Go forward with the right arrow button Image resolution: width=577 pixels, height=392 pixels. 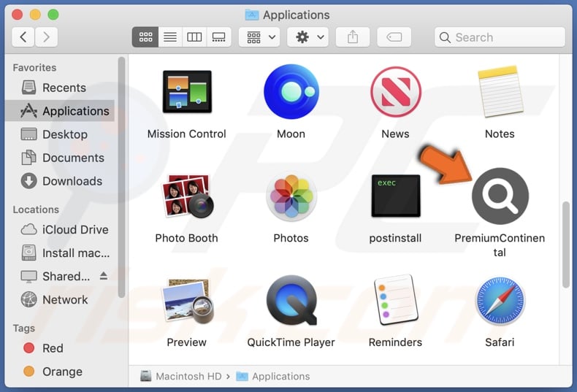(x=46, y=36)
